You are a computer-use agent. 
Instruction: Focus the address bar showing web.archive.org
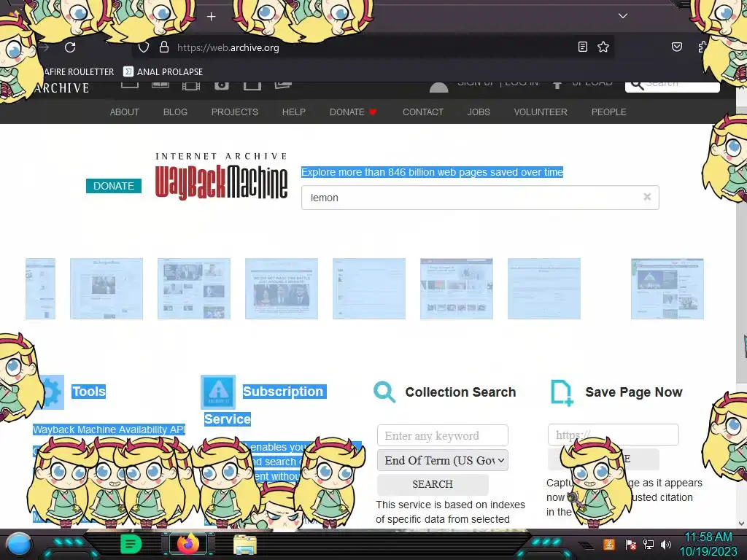click(374, 47)
